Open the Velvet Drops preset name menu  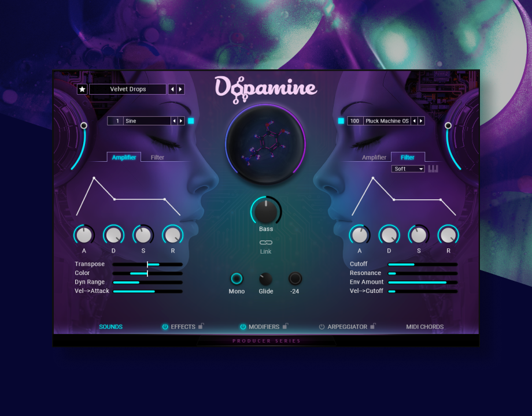pyautogui.click(x=128, y=90)
